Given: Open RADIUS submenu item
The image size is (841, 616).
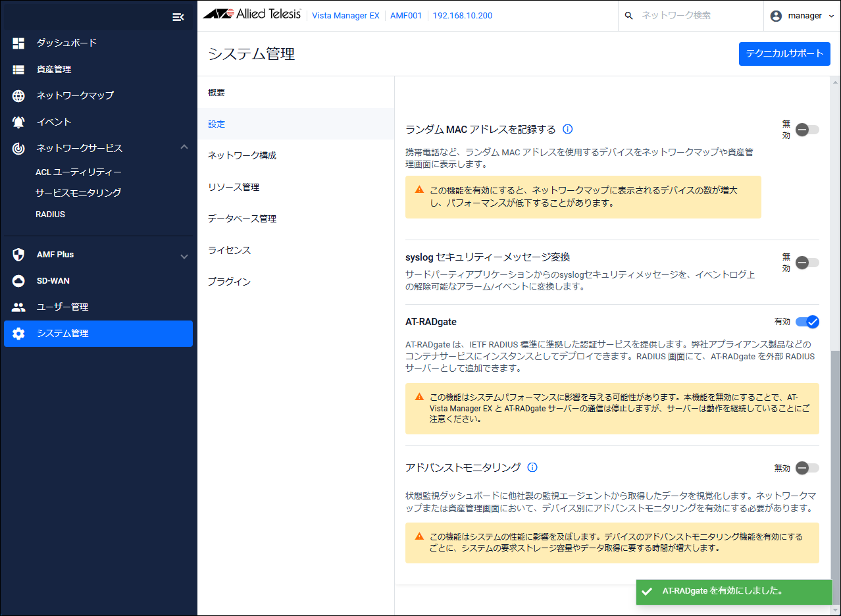Looking at the screenshot, I should tap(50, 215).
